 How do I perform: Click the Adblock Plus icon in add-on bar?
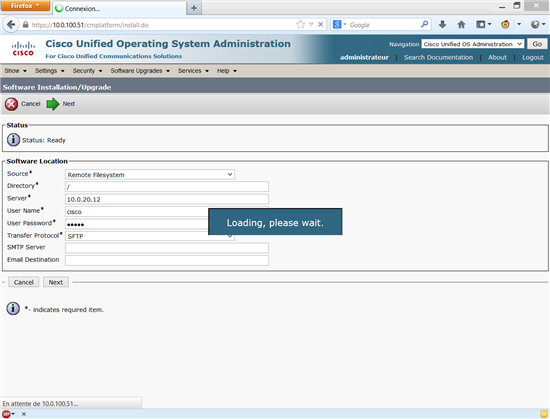(6, 414)
